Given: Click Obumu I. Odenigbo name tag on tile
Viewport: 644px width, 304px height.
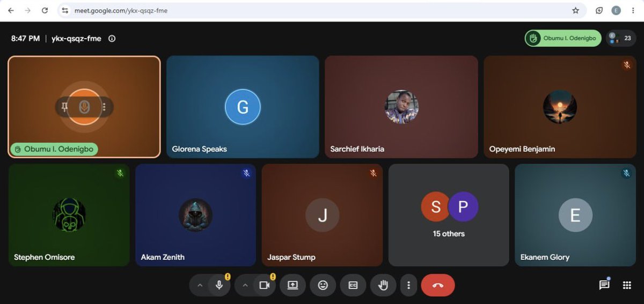Looking at the screenshot, I should coord(54,149).
